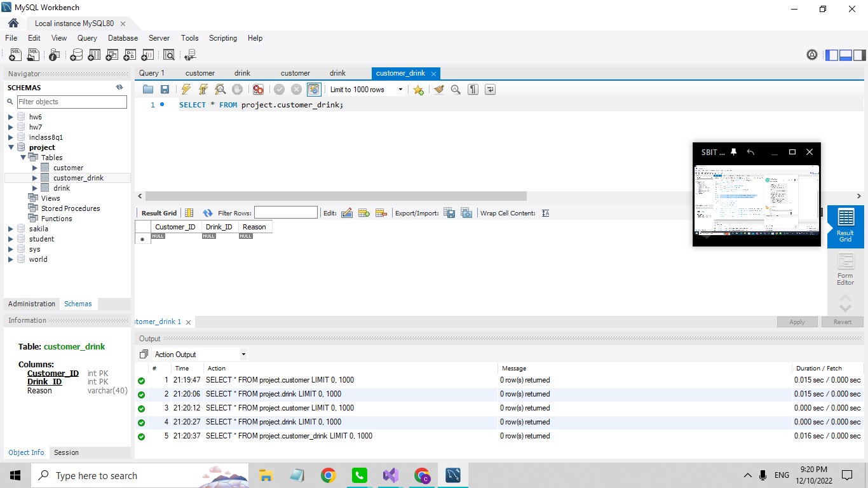Toggle the bottom output panel visibility
The height and width of the screenshot is (488, 868).
pyautogui.click(x=846, y=55)
